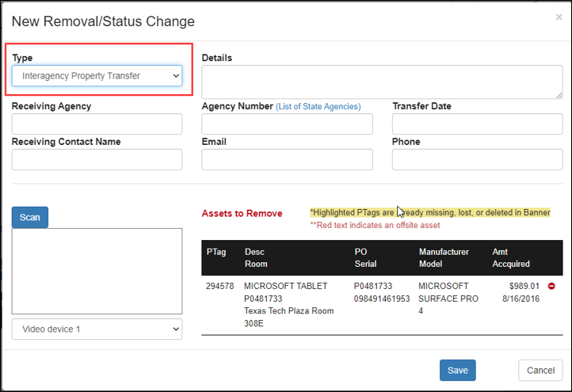Cancel the new removal dialog
The height and width of the screenshot is (392, 572).
point(540,370)
